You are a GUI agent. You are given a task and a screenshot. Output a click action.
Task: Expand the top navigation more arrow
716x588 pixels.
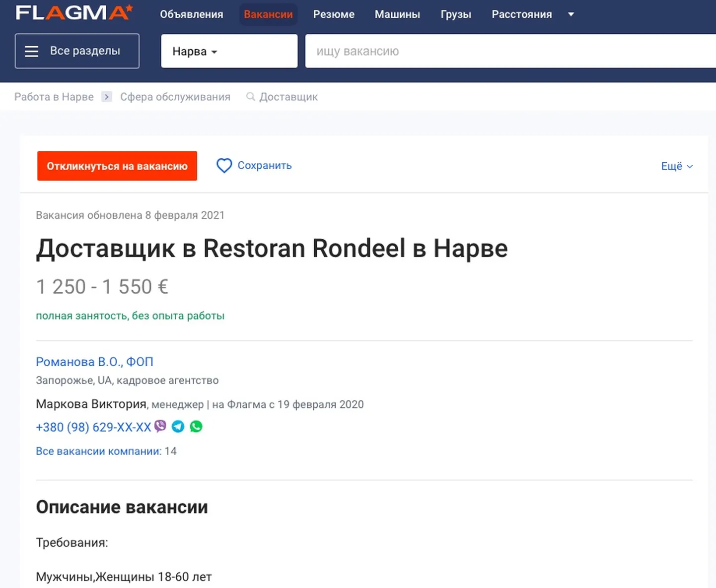pos(571,14)
